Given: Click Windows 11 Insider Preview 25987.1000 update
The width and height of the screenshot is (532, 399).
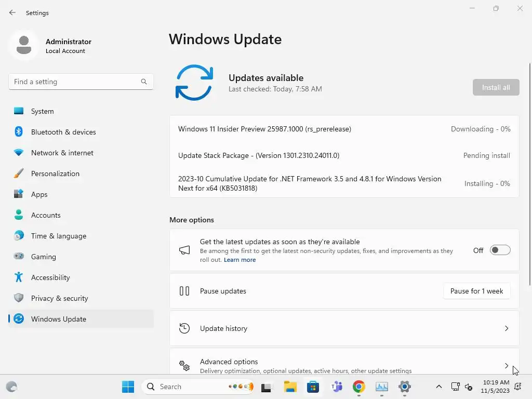Looking at the screenshot, I should [x=344, y=129].
